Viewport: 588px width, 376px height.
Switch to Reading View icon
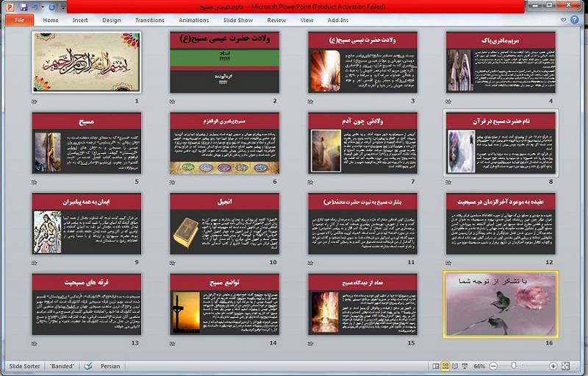(x=456, y=366)
